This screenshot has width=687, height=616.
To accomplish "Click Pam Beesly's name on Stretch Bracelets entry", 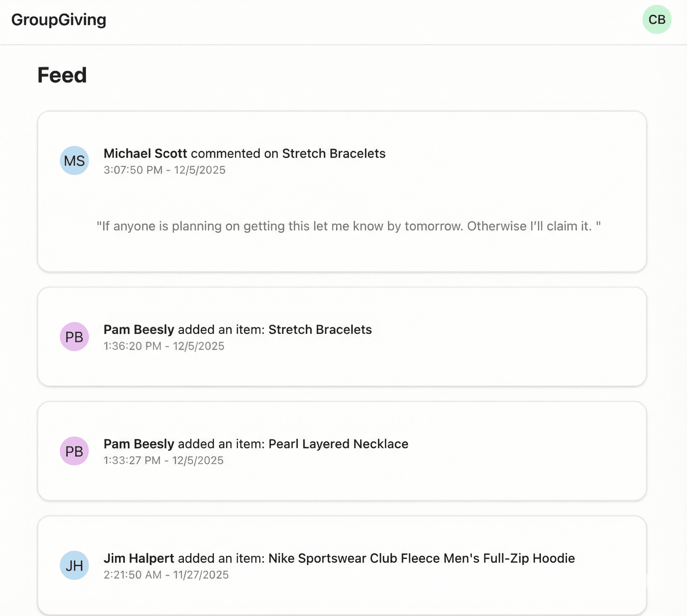I will [139, 329].
